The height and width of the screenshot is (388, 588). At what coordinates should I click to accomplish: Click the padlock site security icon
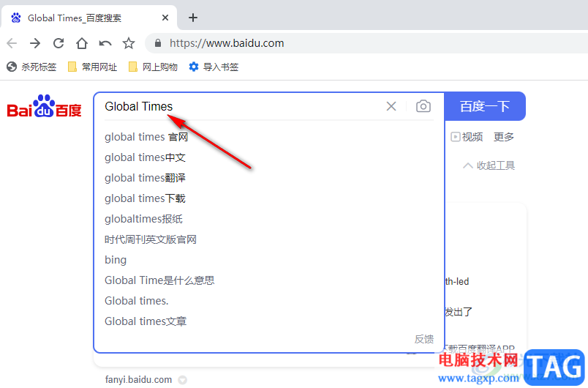click(x=158, y=43)
